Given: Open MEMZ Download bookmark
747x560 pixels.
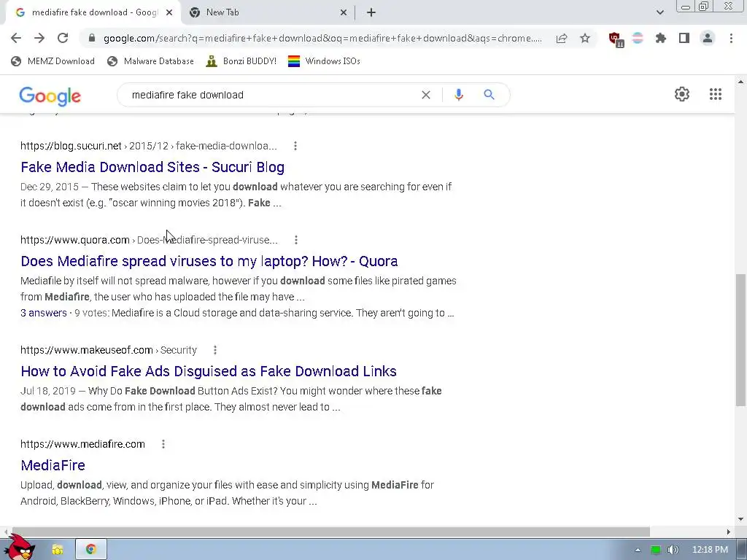Looking at the screenshot, I should [53, 61].
